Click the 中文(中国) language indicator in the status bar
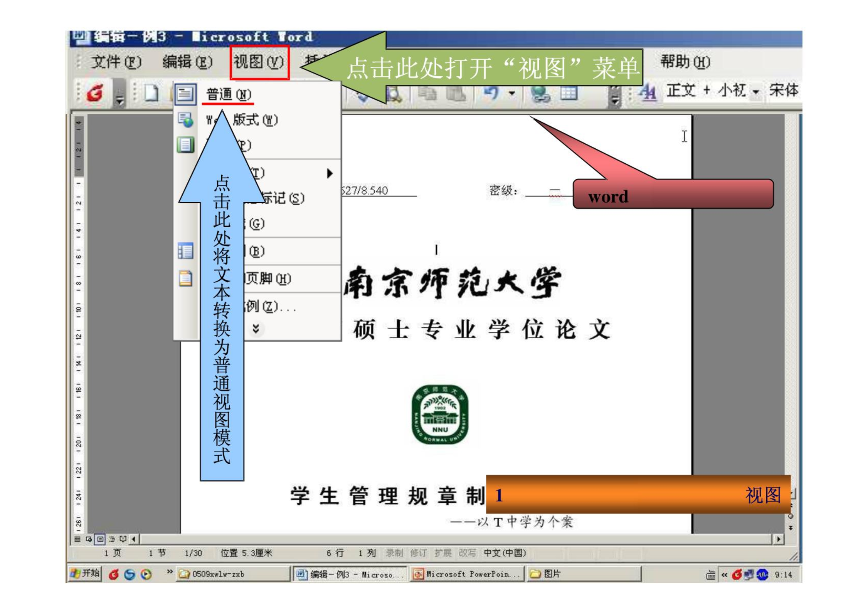 coord(505,553)
